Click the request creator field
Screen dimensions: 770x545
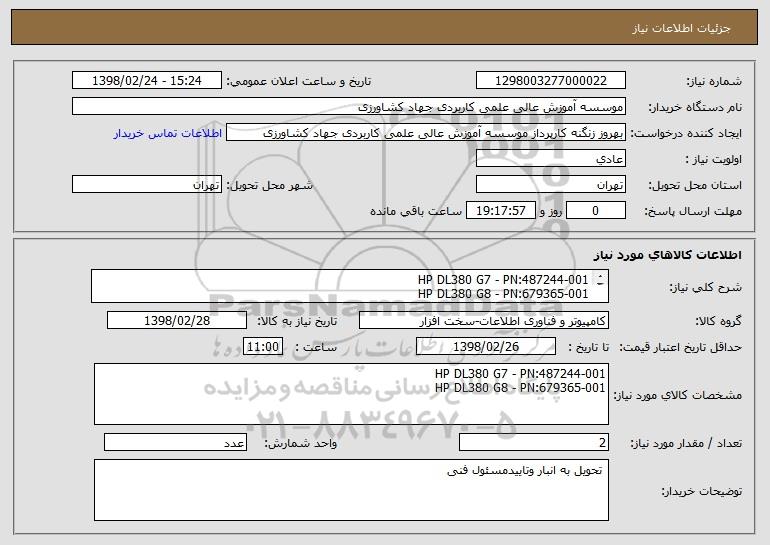426,132
